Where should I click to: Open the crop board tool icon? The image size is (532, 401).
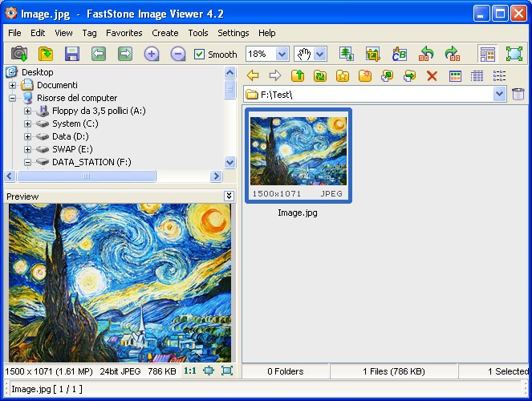pos(372,54)
